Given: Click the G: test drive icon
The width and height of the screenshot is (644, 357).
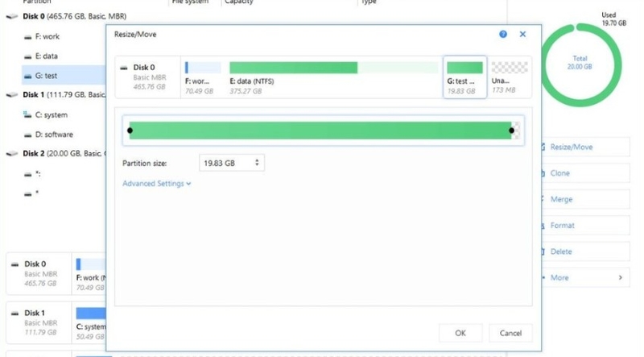Looking at the screenshot, I should (27, 77).
